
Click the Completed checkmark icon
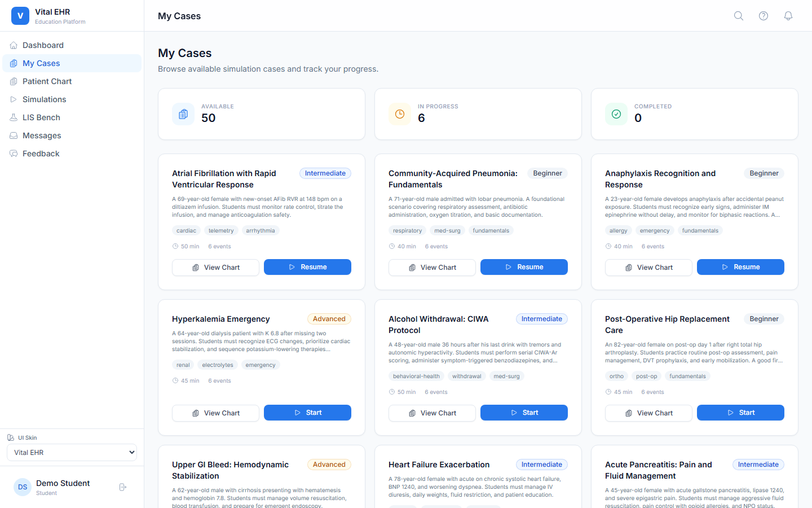[x=616, y=114]
